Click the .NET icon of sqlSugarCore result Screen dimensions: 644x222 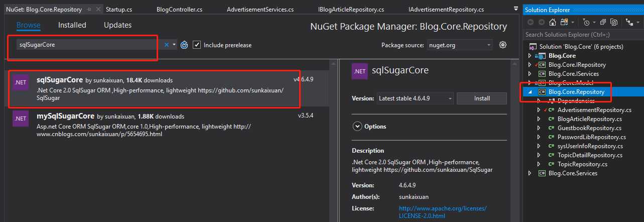click(x=21, y=82)
